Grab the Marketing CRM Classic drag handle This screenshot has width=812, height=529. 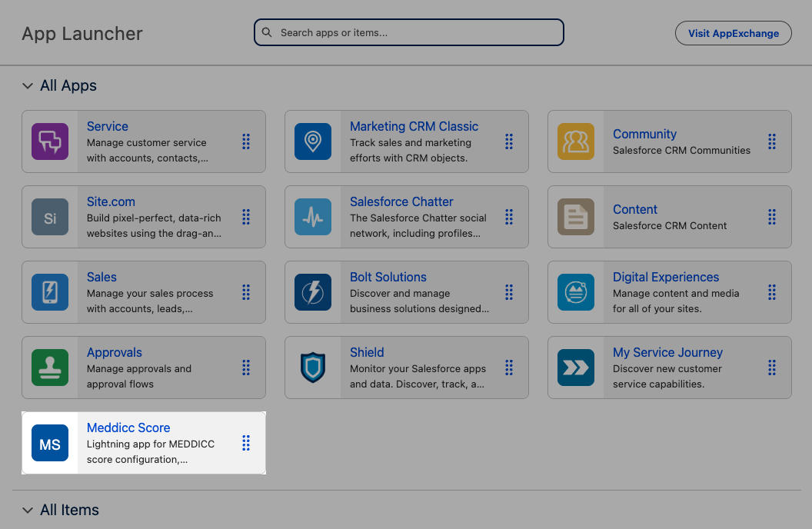point(509,141)
